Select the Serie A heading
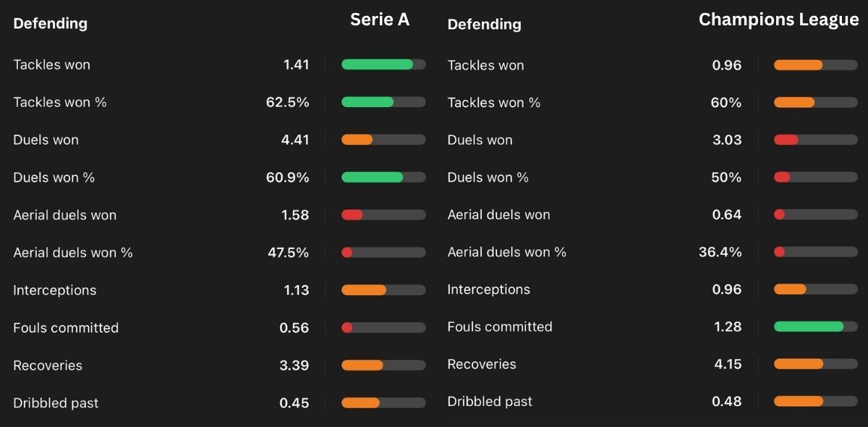This screenshot has height=427, width=868. (380, 20)
